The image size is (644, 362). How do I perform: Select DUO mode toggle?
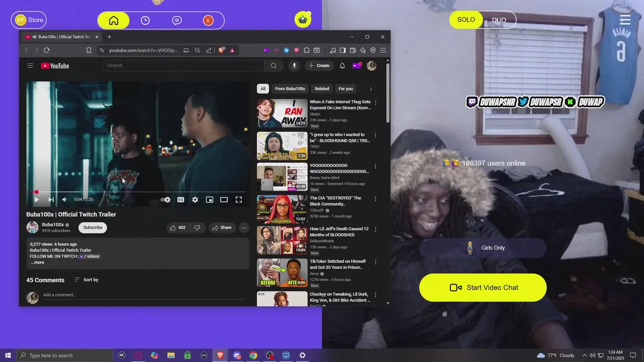click(x=499, y=20)
